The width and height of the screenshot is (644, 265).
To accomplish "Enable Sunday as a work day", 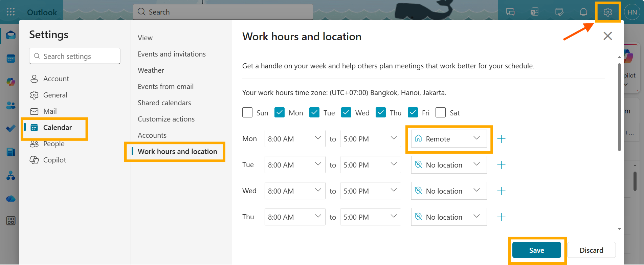I will click(x=247, y=112).
